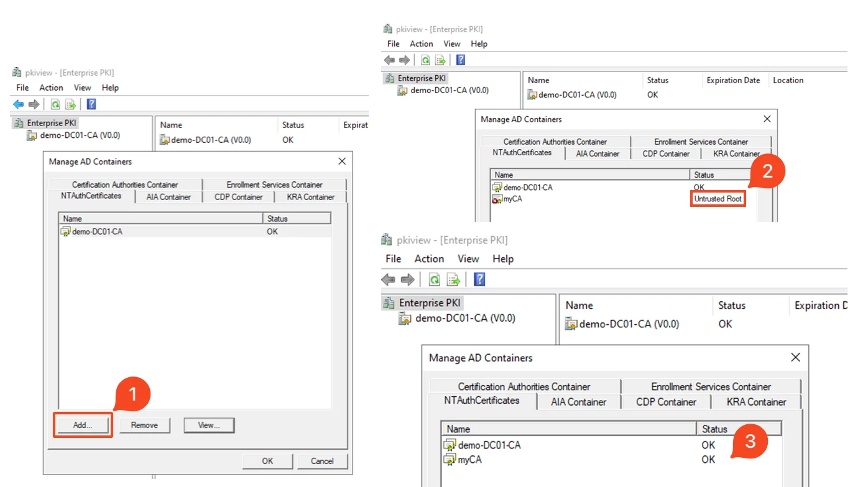
Task: Click Export List icon in lower-right window toolbar
Action: pos(453,280)
